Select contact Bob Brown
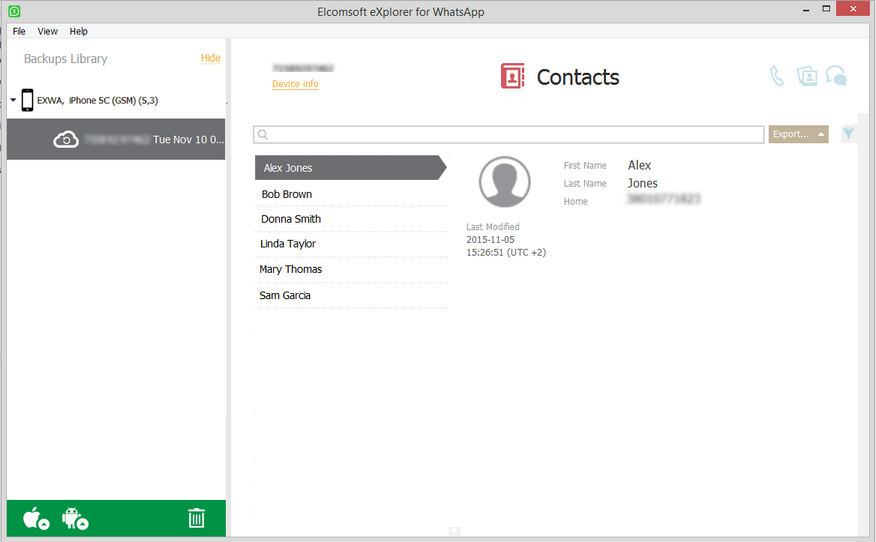876x542 pixels. click(350, 194)
